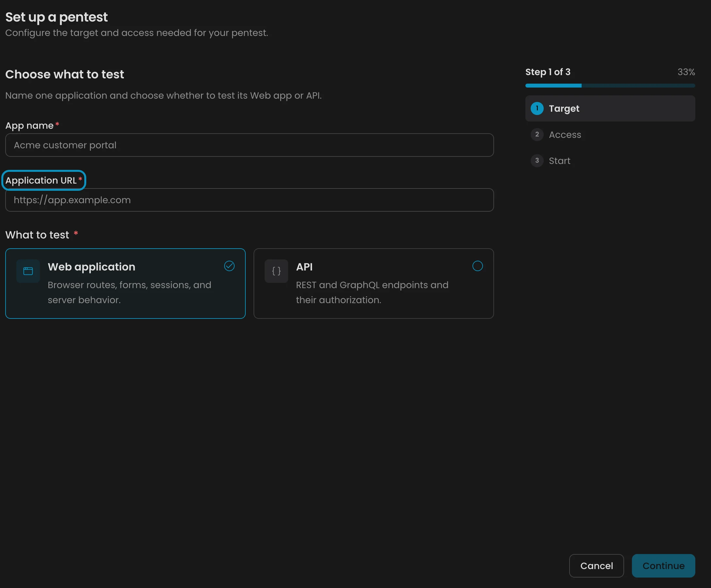
Task: Click the 'Set up a pentest' title
Action: point(57,17)
